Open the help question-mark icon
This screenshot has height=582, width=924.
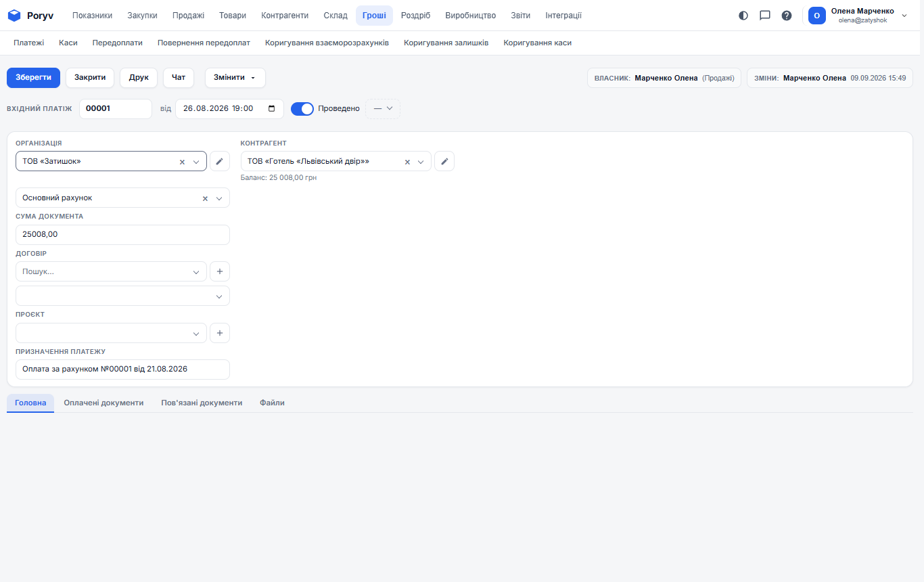click(787, 15)
